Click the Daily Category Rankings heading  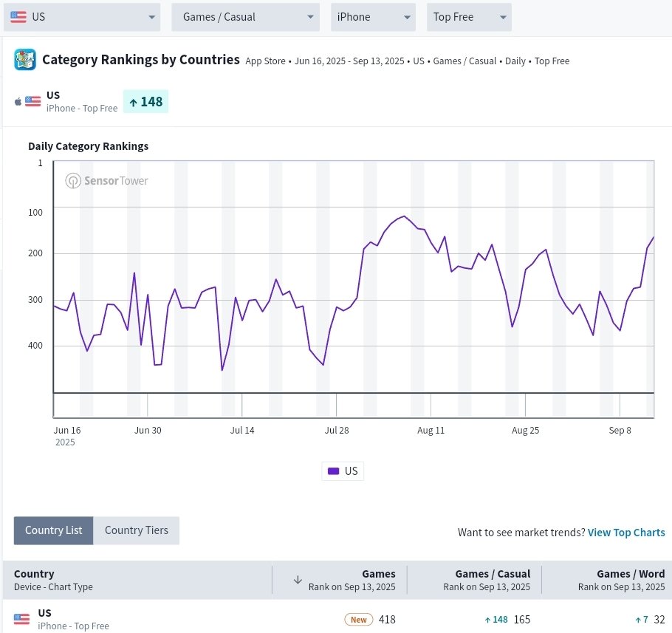pos(89,146)
